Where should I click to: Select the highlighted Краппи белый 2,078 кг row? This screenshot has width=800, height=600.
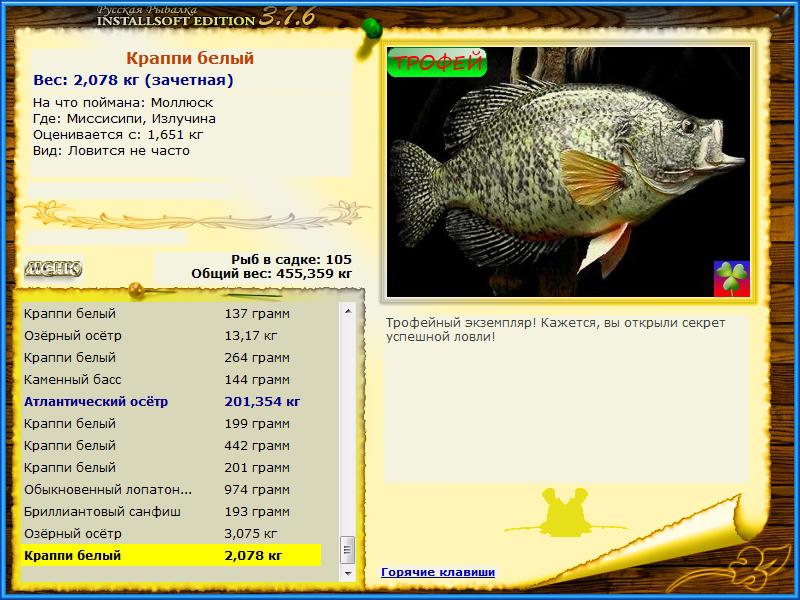coord(172,555)
